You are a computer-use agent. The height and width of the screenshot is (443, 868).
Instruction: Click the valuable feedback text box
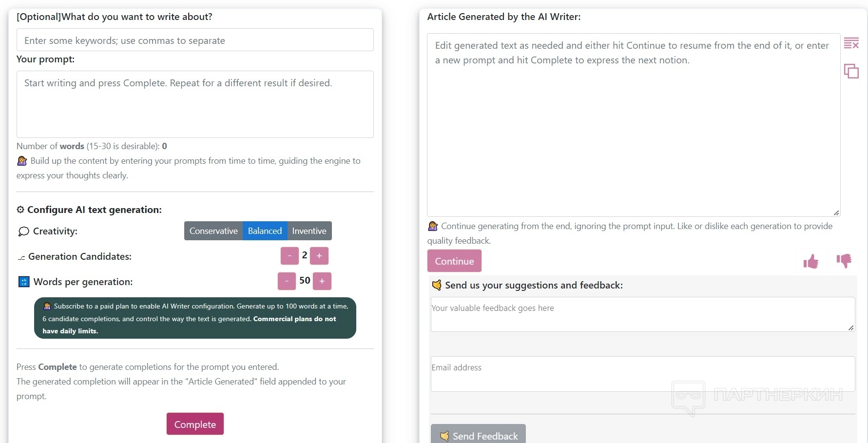click(x=643, y=314)
